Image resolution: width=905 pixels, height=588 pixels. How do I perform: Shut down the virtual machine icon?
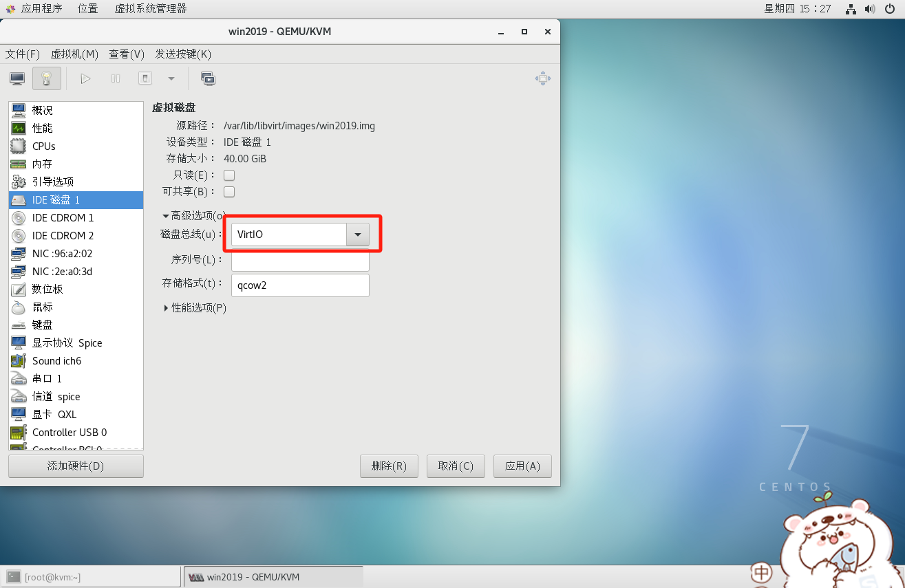click(x=145, y=78)
